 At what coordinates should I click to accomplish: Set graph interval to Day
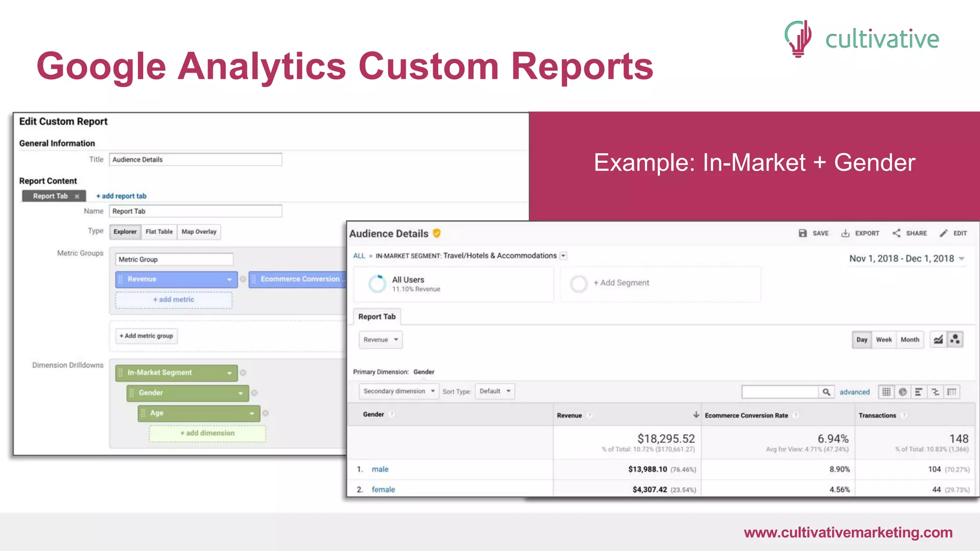pos(862,340)
